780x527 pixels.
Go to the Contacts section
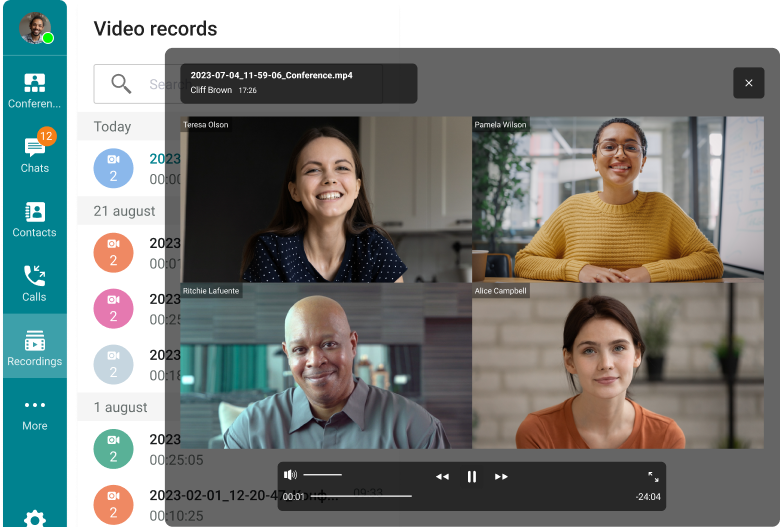click(34, 220)
